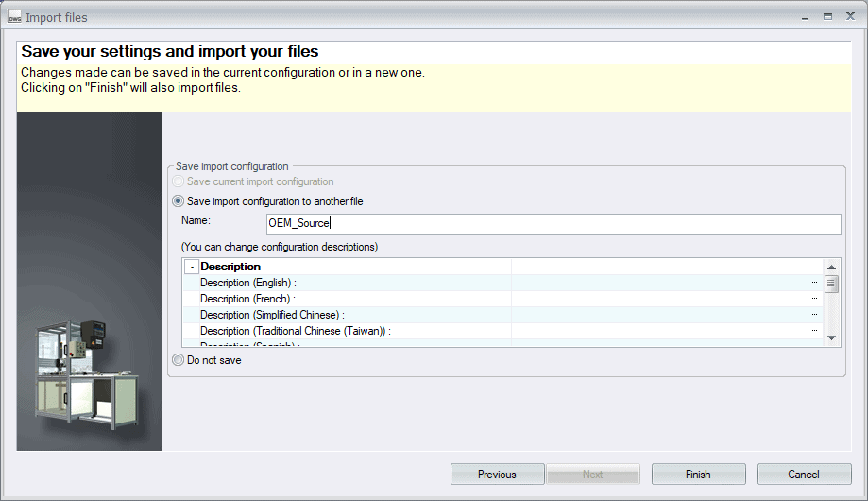Go back with the Previous button
The image size is (868, 501).
[497, 475]
